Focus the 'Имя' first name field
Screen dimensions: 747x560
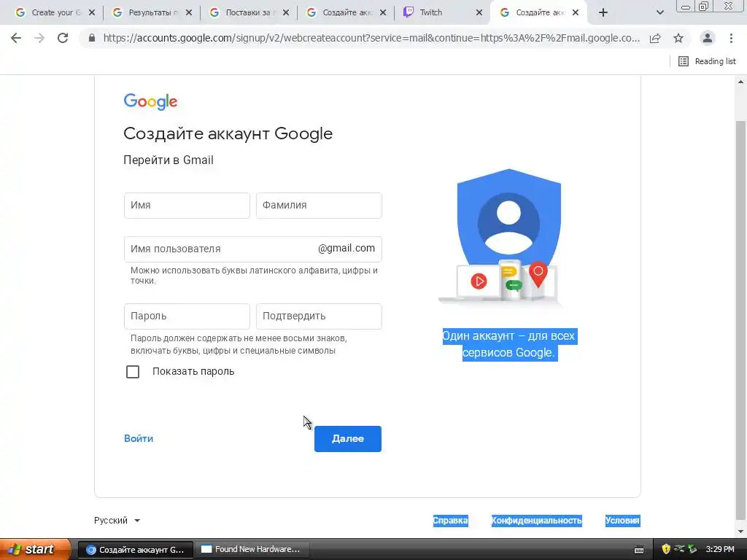point(187,205)
